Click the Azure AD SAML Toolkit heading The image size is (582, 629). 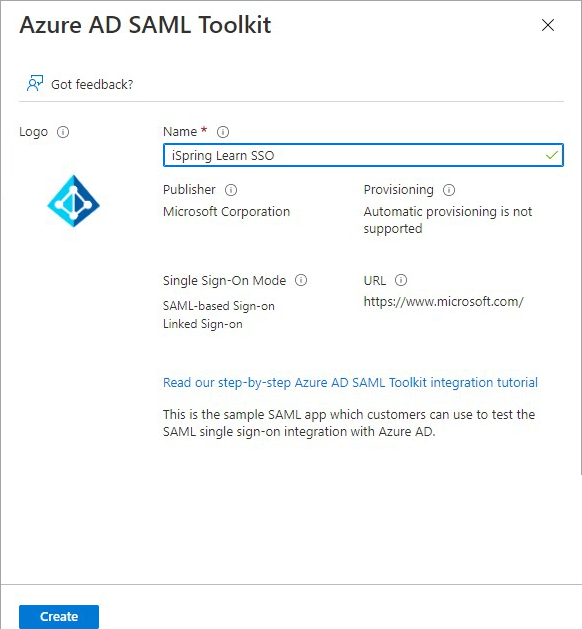pos(145,25)
